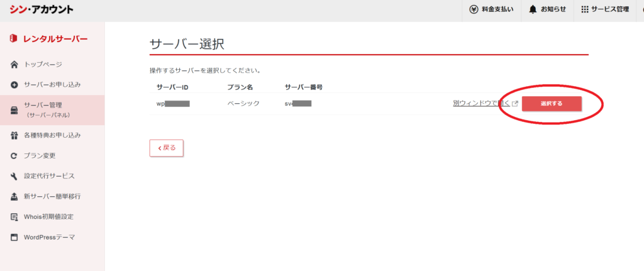Click the シン・アカウント logo
This screenshot has height=271, width=644.
point(42,9)
